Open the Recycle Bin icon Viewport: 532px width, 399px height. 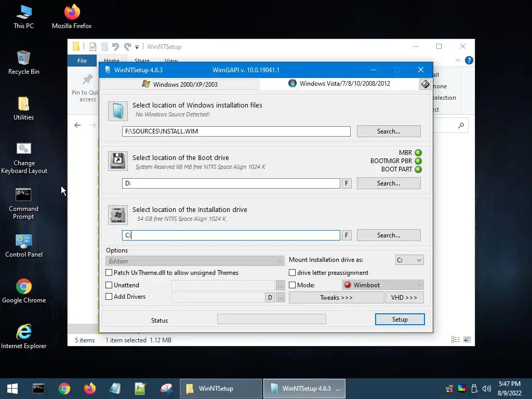tap(24, 62)
